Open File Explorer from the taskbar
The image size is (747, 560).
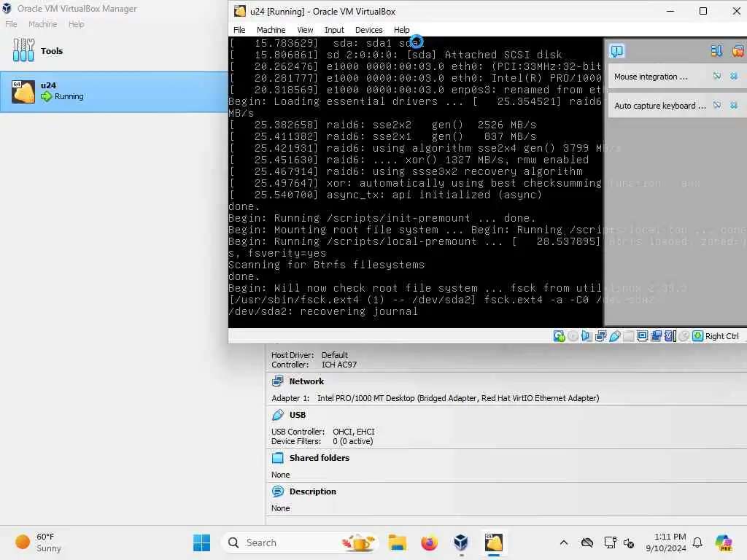click(397, 542)
